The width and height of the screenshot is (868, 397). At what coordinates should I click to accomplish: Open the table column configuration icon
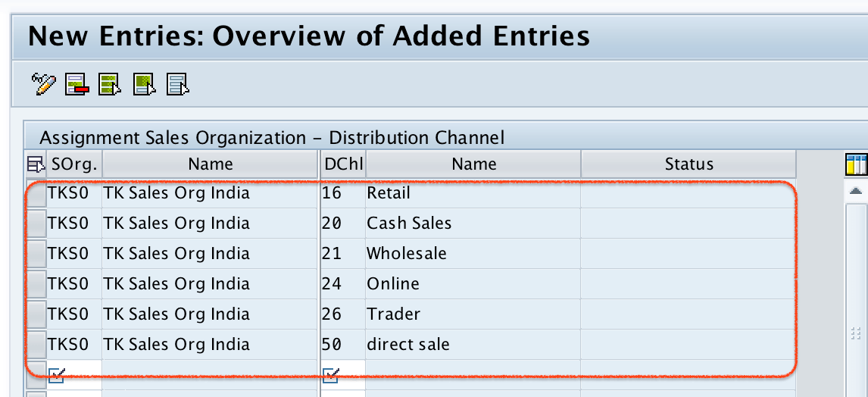pyautogui.click(x=857, y=164)
